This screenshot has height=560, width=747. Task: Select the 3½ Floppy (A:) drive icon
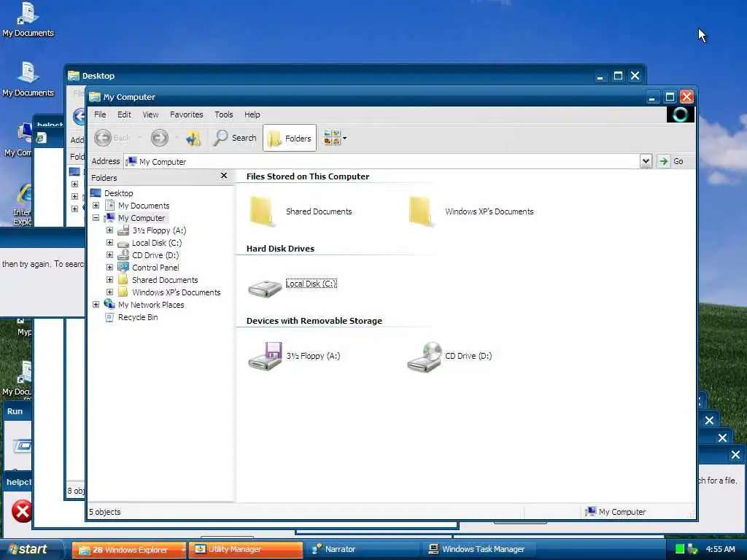click(265, 356)
